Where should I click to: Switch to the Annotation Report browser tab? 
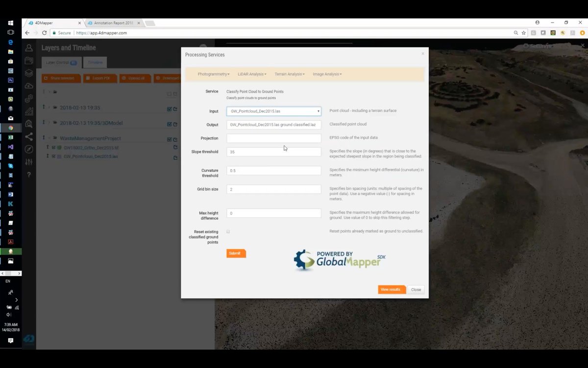(x=114, y=23)
